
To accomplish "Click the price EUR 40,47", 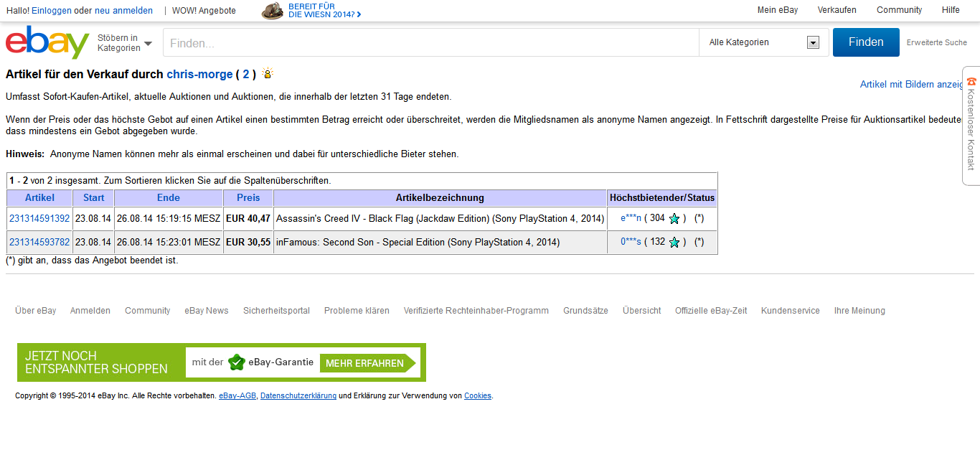I will [x=248, y=219].
